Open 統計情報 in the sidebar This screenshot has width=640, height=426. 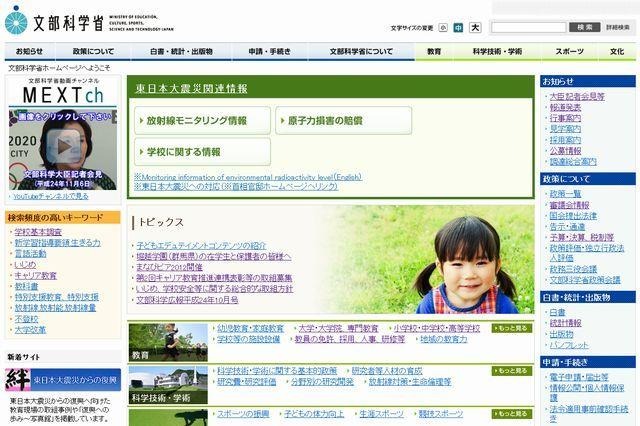(x=565, y=323)
